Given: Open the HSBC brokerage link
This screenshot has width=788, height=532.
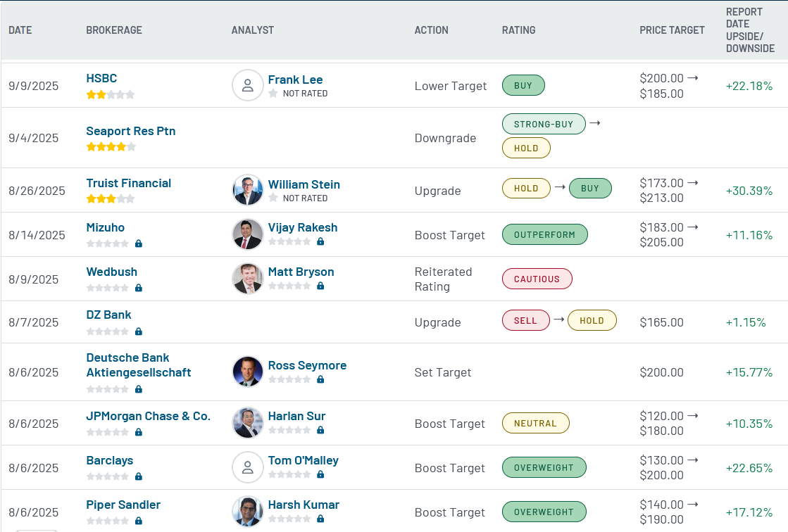Looking at the screenshot, I should [x=101, y=78].
